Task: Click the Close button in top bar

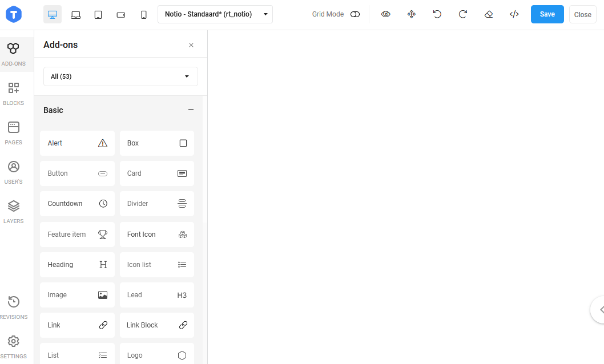Action: coord(582,15)
